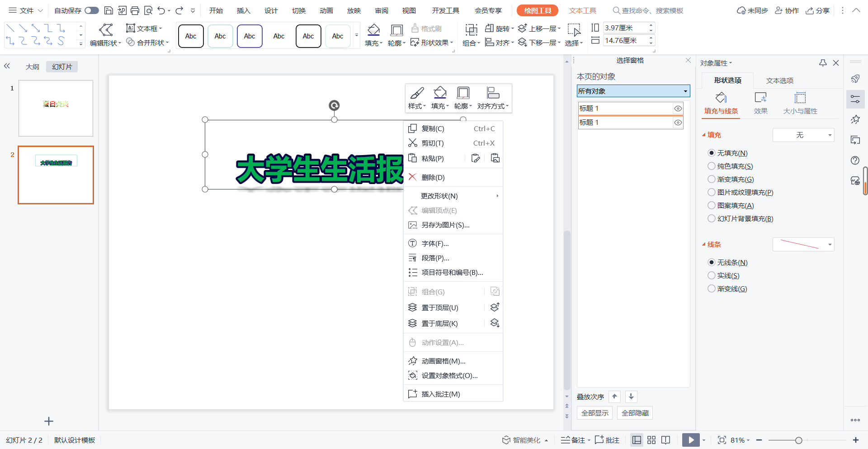Screen dimensions: 868x449
Task: Click the undo arrow icon
Action: coord(161,10)
